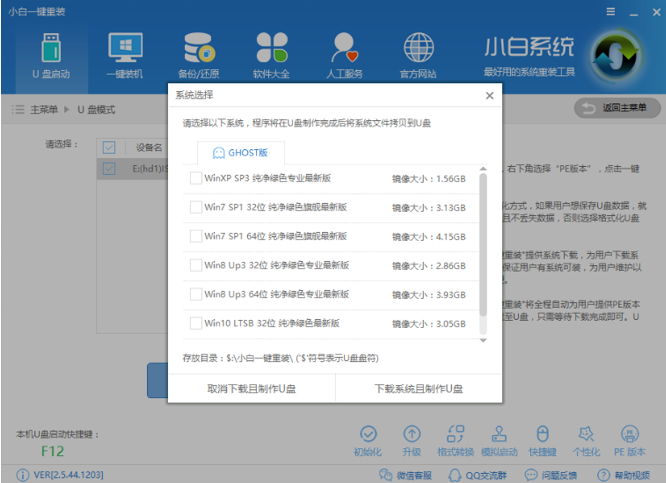This screenshot has height=483, width=666.
Task: Click the 取消下载且制作U盘 button
Action: pyautogui.click(x=251, y=389)
